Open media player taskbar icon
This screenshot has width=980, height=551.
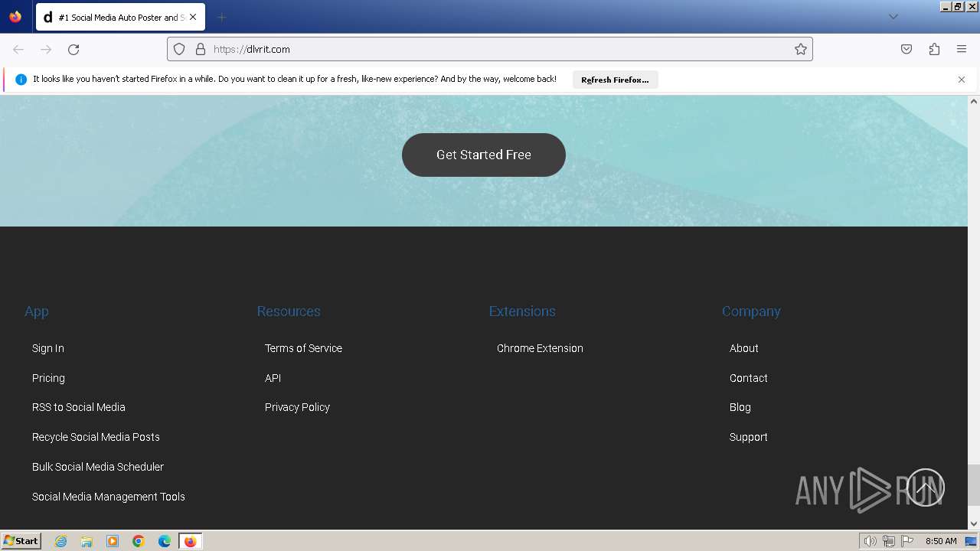113,541
